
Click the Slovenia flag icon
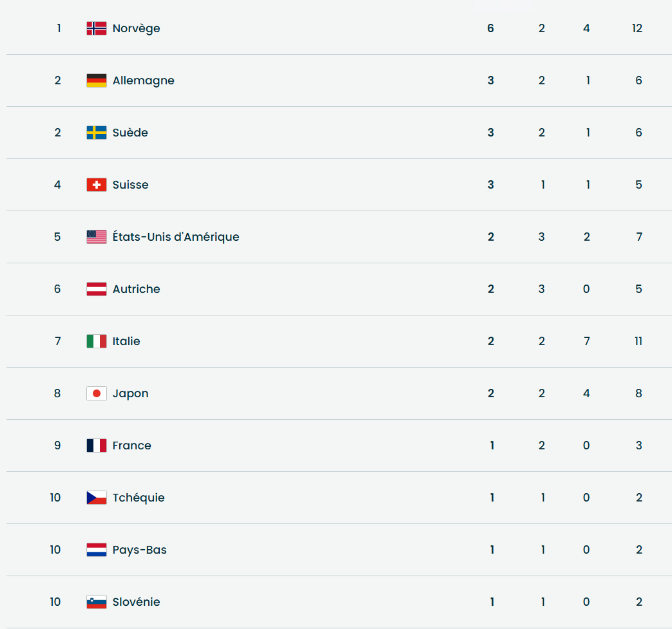(x=97, y=602)
